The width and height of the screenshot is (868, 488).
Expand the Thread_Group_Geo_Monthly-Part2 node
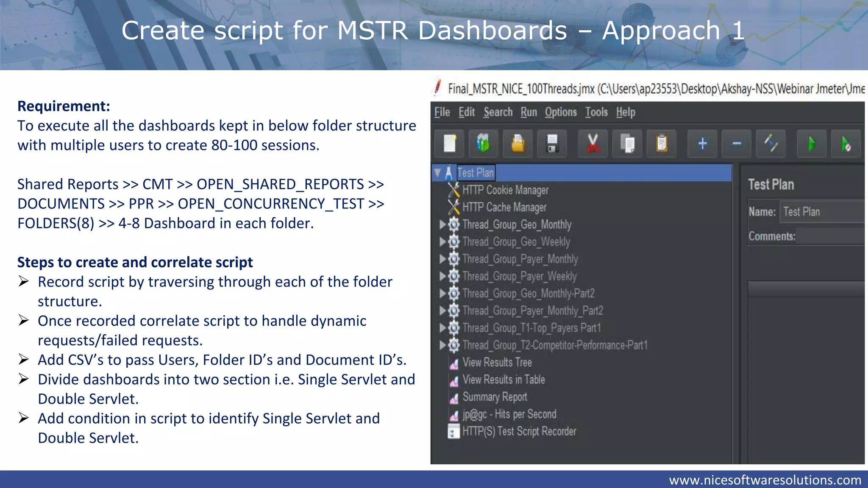pos(442,294)
